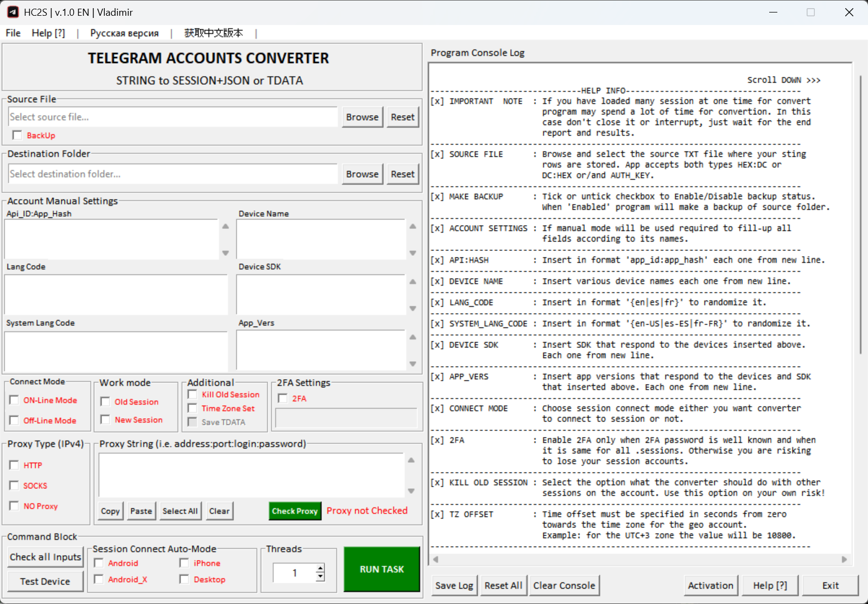This screenshot has width=868, height=604.
Task: Select SOCKS proxy type
Action: [14, 485]
